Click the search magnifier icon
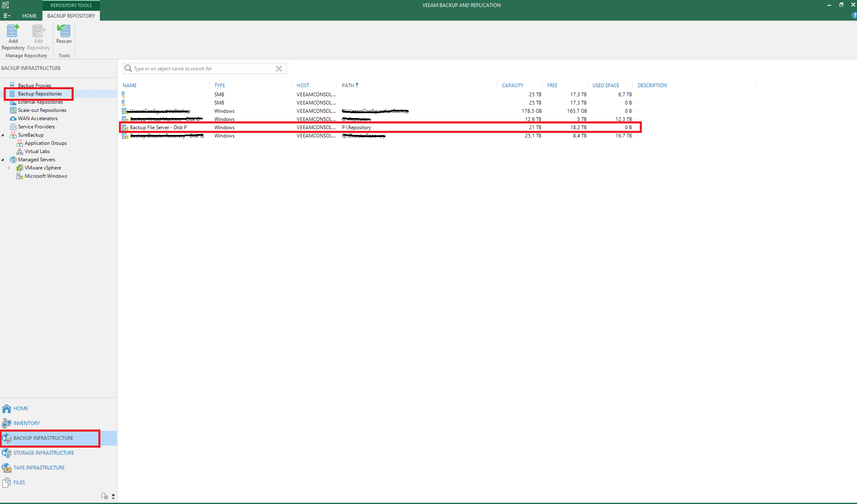The image size is (857, 504). (x=128, y=68)
